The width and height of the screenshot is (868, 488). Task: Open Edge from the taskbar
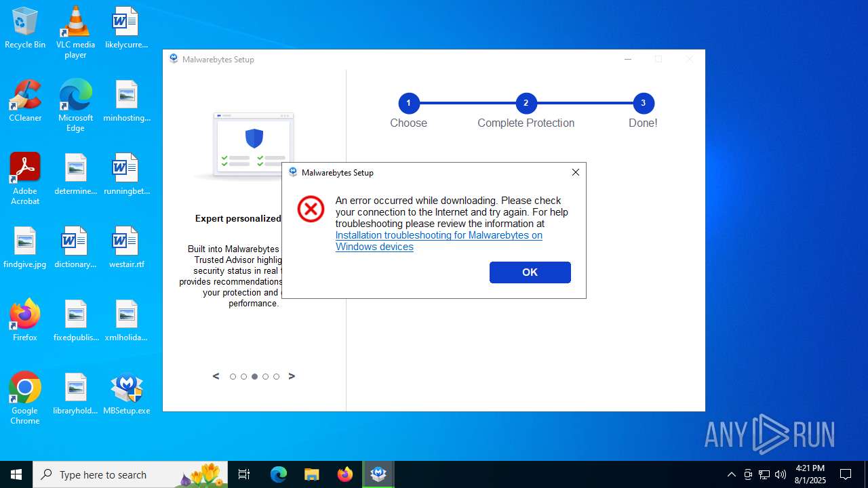point(279,474)
